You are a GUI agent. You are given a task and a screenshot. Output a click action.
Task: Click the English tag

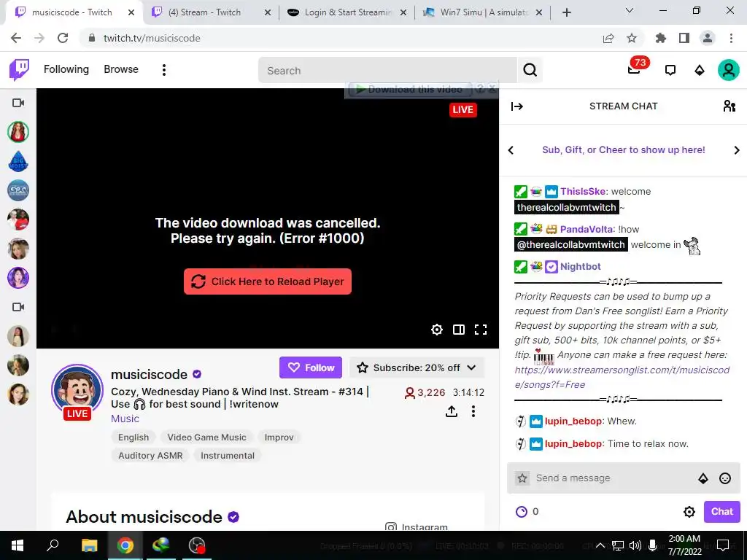pos(133,437)
